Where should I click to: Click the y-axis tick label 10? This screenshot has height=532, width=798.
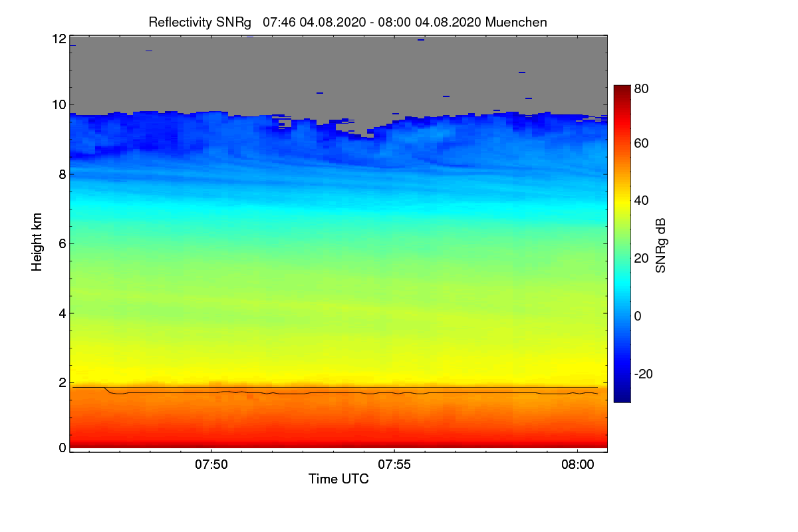tap(59, 104)
